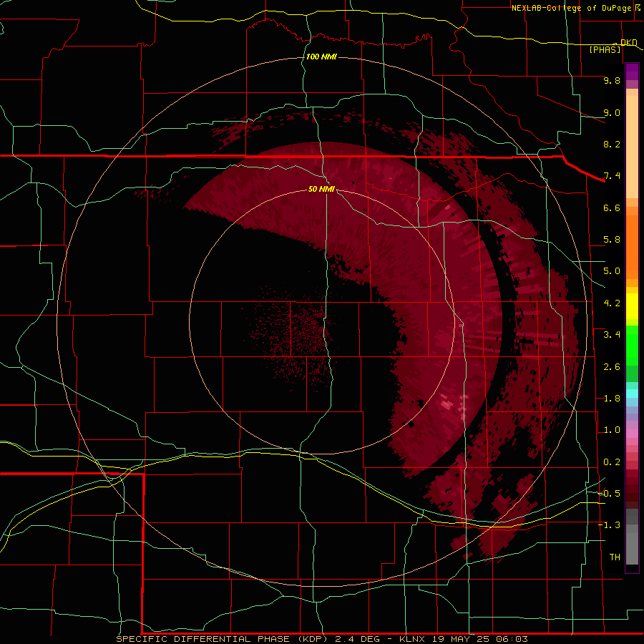Click the cyan segment of the color bar
The image size is (644, 644).
pyautogui.click(x=632, y=394)
